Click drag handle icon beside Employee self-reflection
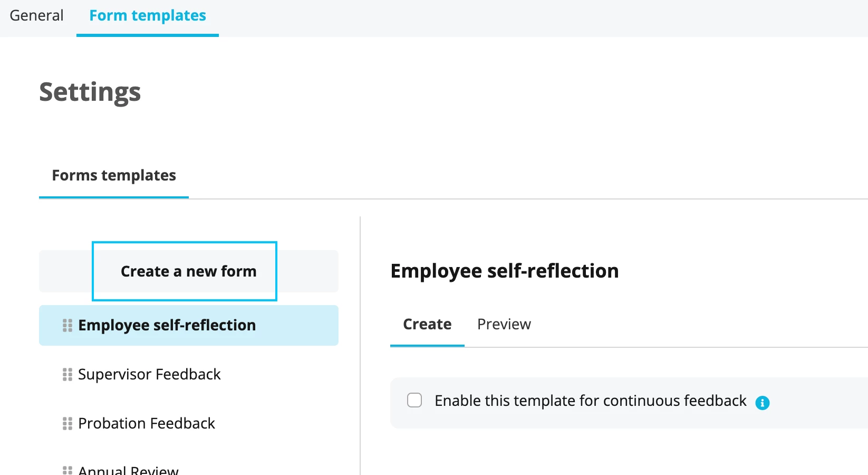Screen dimensions: 868x475 [x=67, y=326]
